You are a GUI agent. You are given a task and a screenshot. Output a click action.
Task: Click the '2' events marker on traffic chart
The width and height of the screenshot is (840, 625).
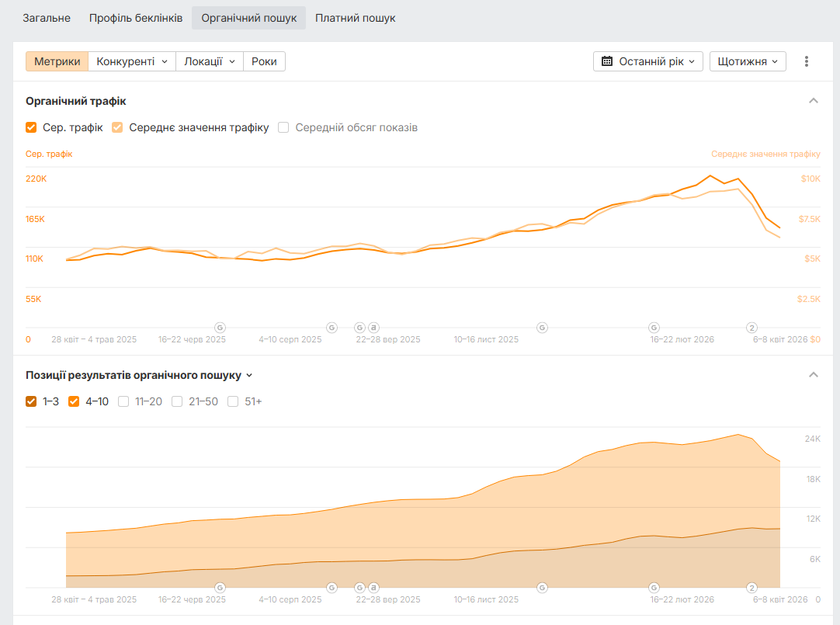click(751, 328)
